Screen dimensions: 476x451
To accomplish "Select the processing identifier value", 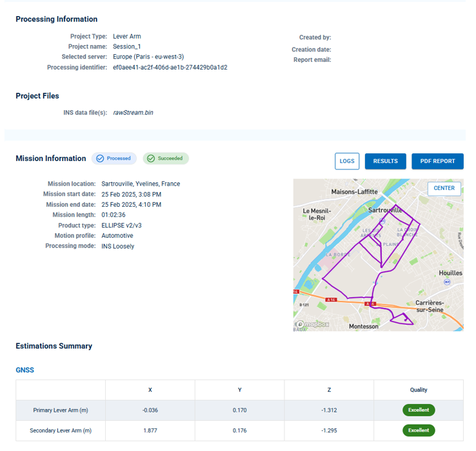I will click(170, 67).
